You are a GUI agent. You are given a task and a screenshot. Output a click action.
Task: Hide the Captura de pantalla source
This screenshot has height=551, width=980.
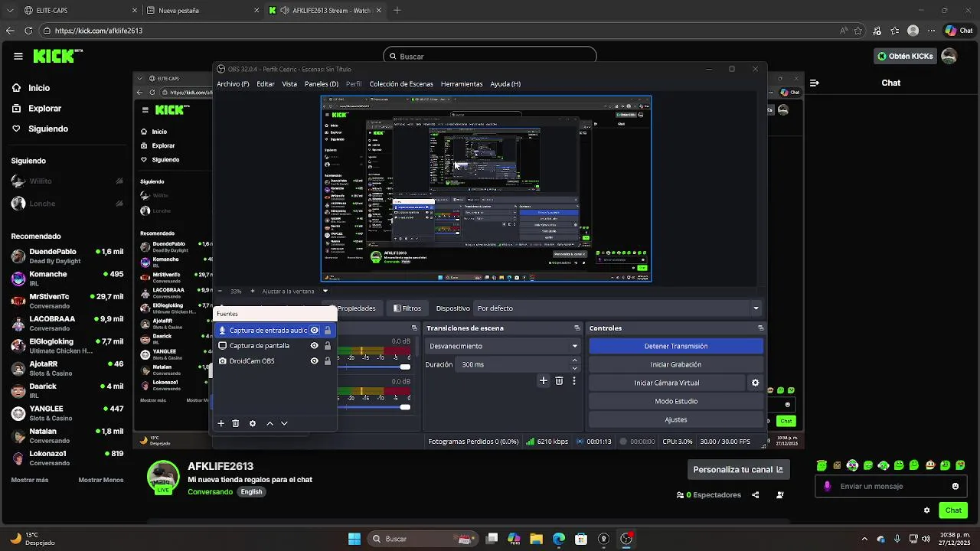click(x=314, y=346)
